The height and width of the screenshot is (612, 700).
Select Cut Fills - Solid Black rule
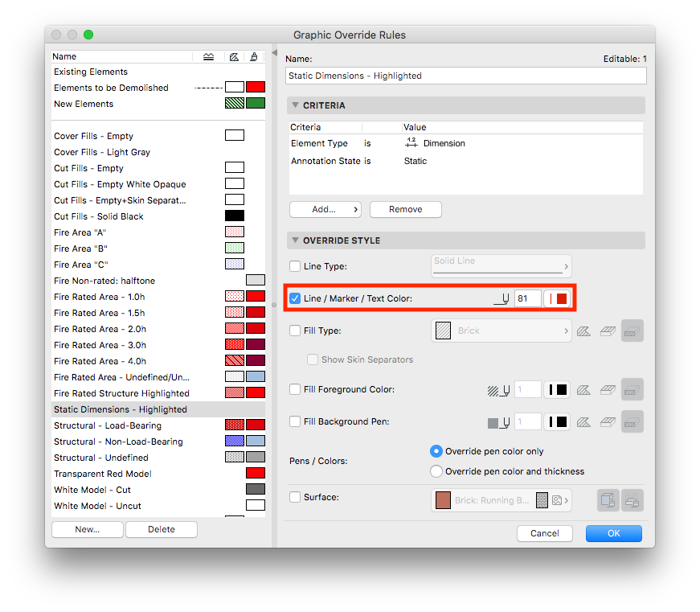[x=158, y=216]
